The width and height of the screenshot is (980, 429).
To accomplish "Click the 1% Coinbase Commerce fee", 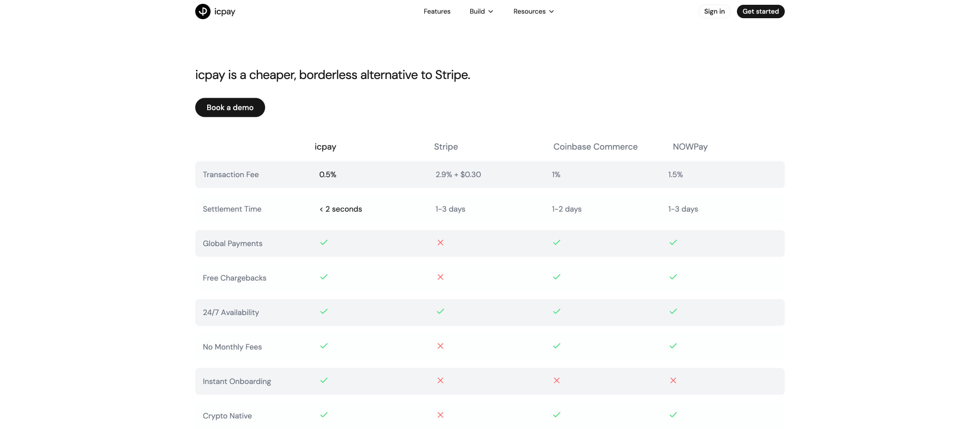I will (556, 175).
